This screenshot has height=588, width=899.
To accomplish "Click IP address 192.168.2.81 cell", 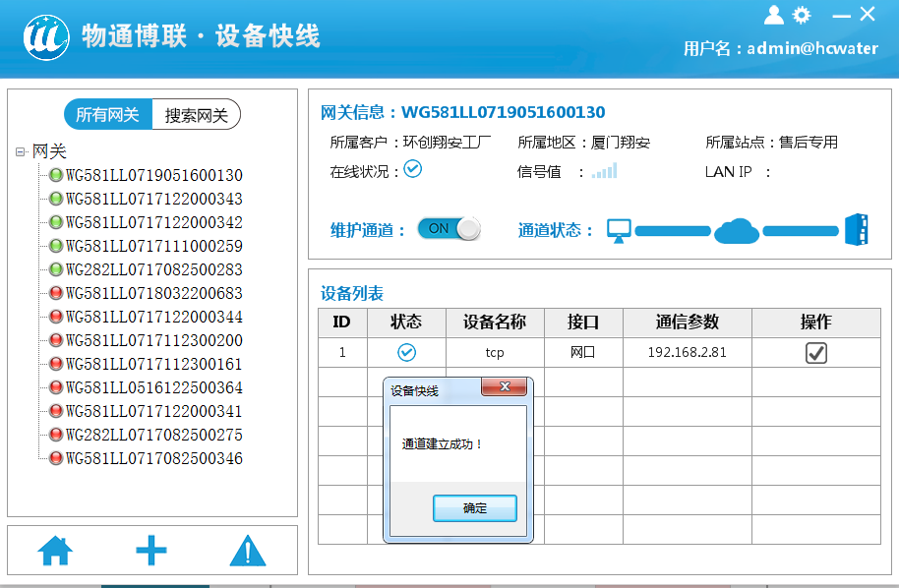I will (688, 352).
